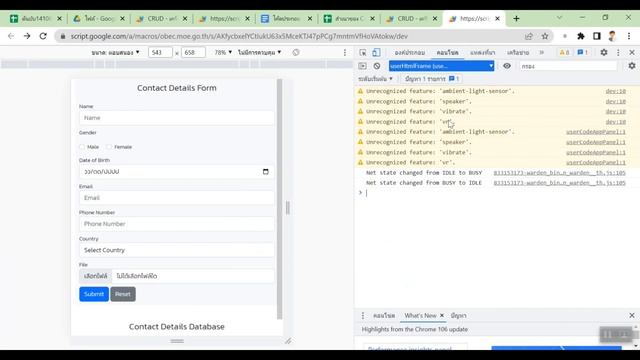
Task: Toggle the browser side panel icon
Action: click(596, 36)
